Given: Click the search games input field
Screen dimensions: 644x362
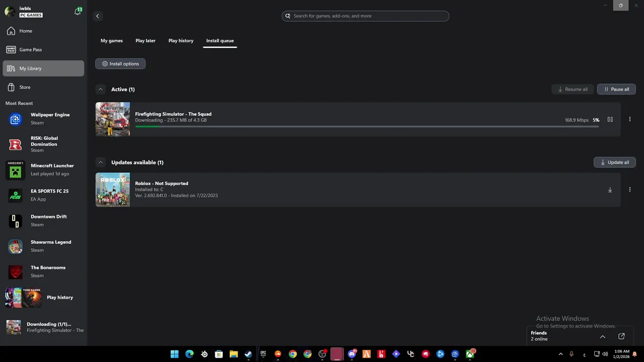Looking at the screenshot, I should pyautogui.click(x=365, y=16).
